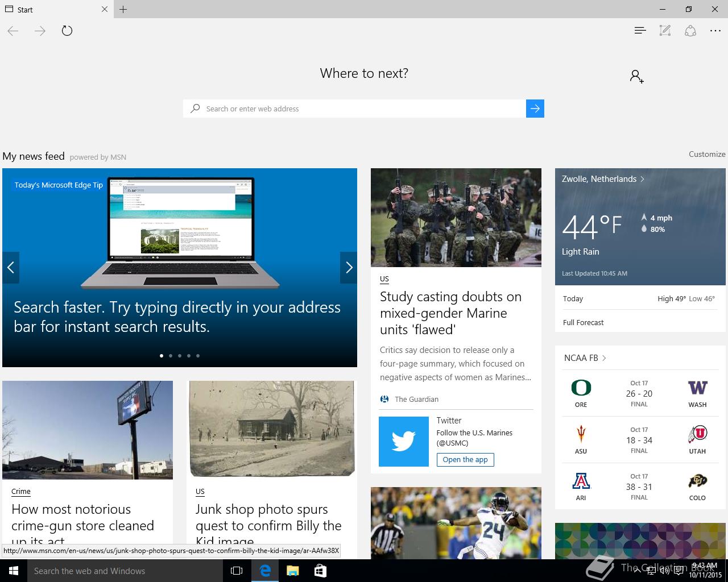Click the 38 - 31 final score
The image size is (728, 582).
[x=639, y=487]
